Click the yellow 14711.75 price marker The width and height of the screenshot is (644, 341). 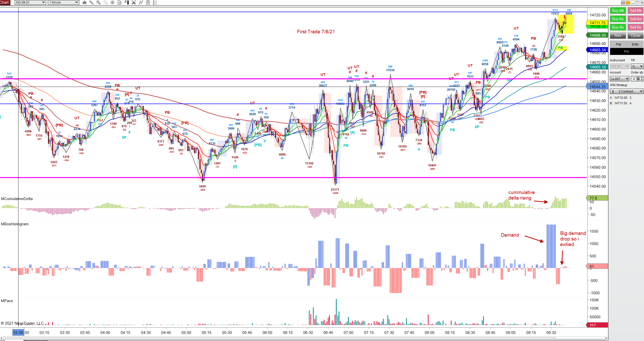coord(597,23)
